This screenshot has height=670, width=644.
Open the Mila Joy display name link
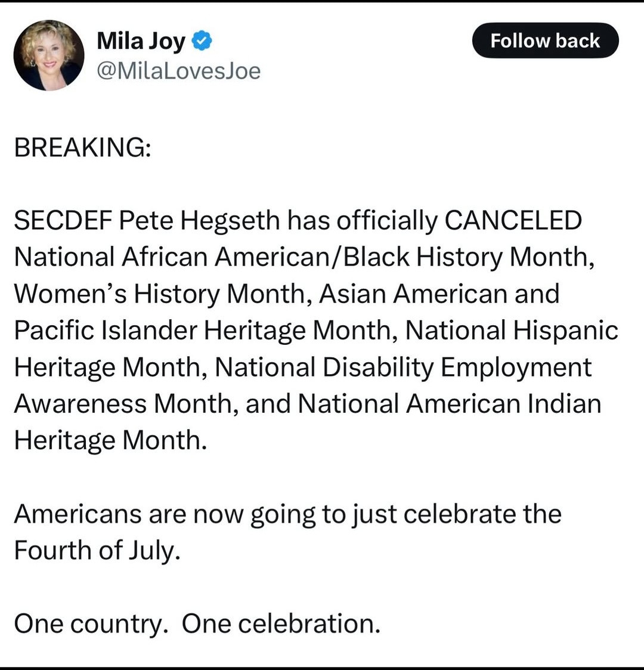141,42
